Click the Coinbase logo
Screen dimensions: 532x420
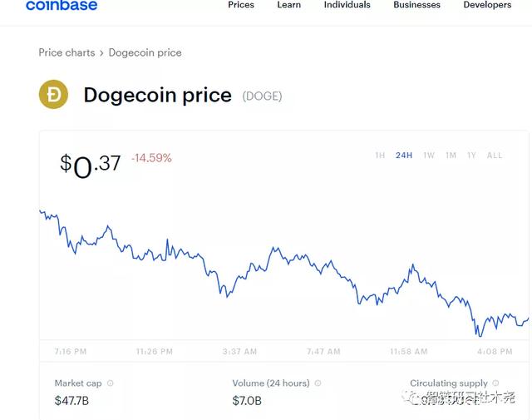pos(62,6)
